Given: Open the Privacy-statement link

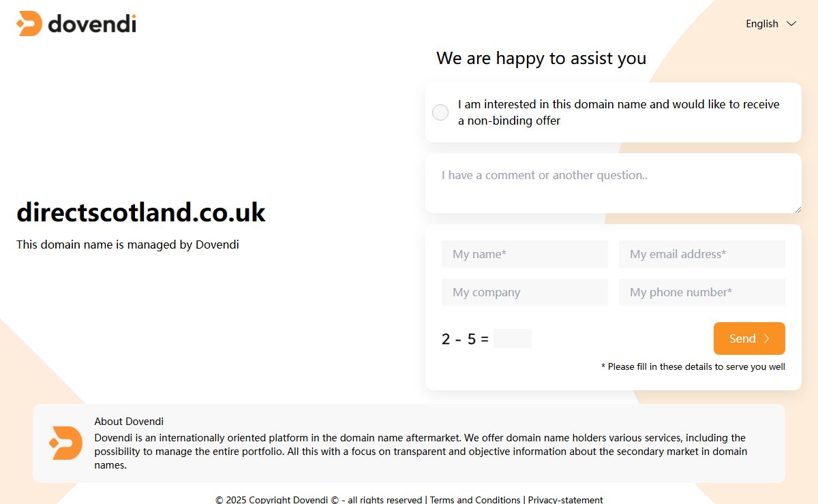Looking at the screenshot, I should (x=566, y=500).
